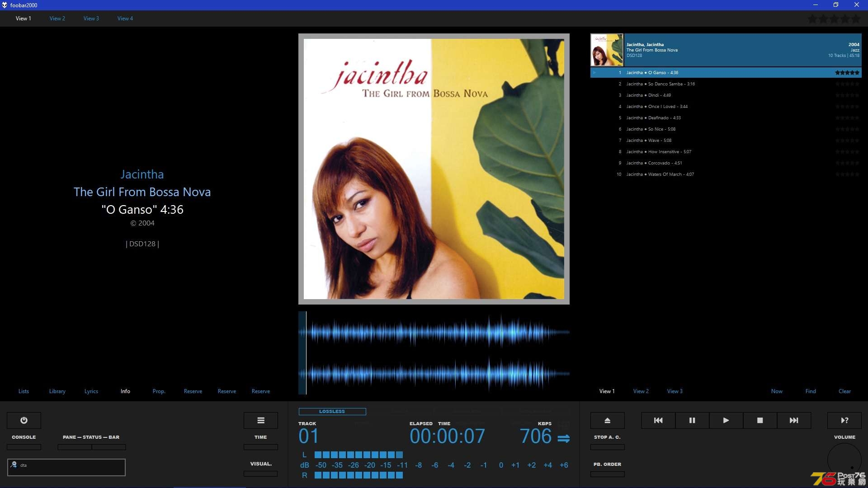Skip to the next track
868x488 pixels.
(x=794, y=420)
